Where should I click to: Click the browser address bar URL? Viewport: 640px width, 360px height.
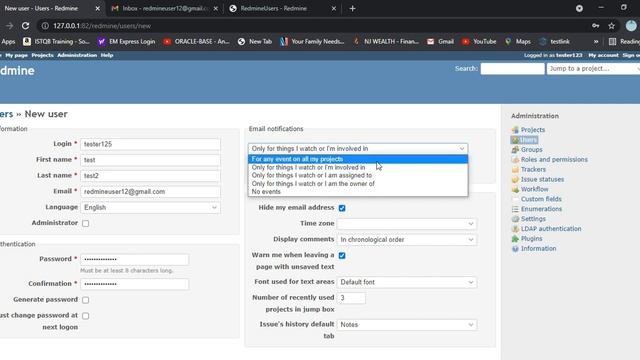(x=102, y=26)
